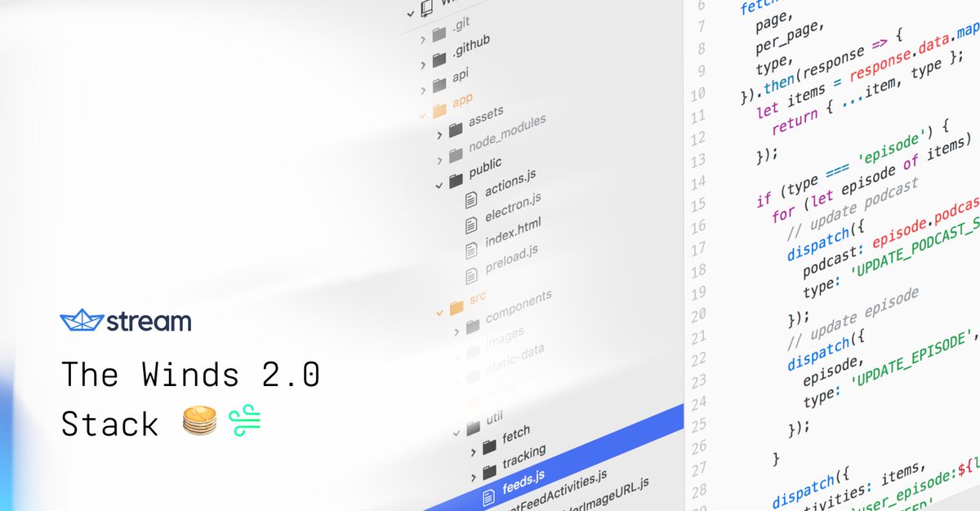Click the Stream logo
The height and width of the screenshot is (511, 980).
click(x=126, y=322)
